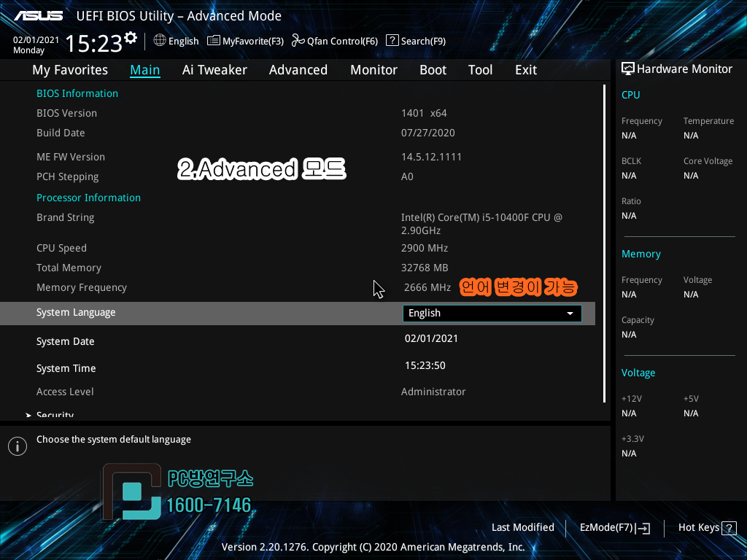Switch to the Boot tab
The width and height of the screenshot is (747, 560).
pos(433,70)
